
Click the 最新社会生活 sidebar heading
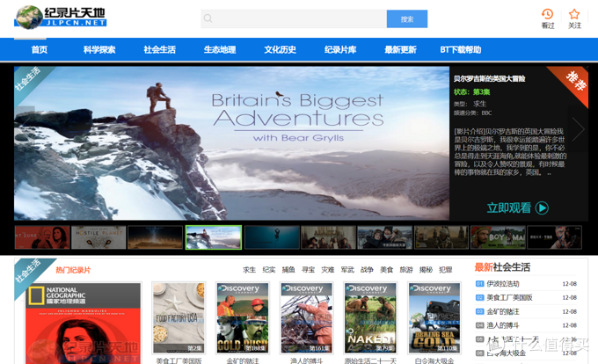[x=502, y=267]
